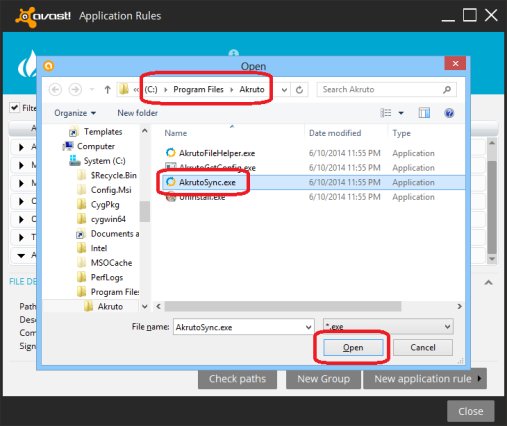Screen dimensions: 507x426
Task: Expand the New application rule arrow
Action: [x=480, y=378]
